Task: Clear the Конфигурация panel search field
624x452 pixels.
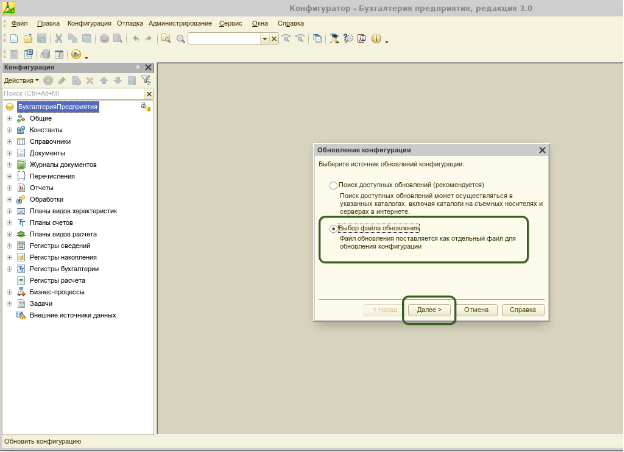Action: pyautogui.click(x=149, y=94)
